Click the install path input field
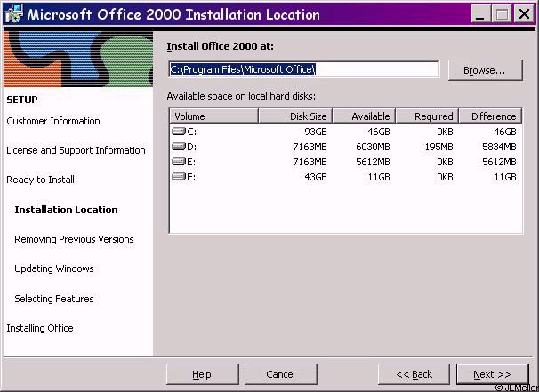 pyautogui.click(x=304, y=69)
